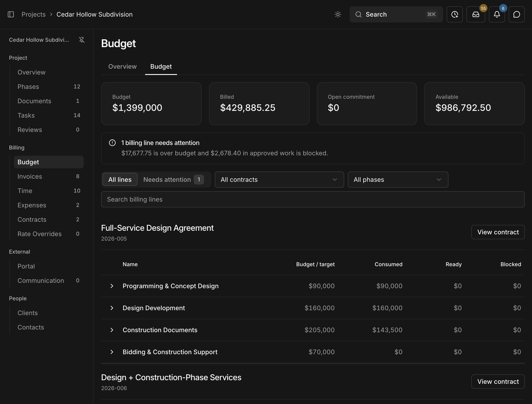Open Rate Overrides in the sidebar

coord(49,234)
